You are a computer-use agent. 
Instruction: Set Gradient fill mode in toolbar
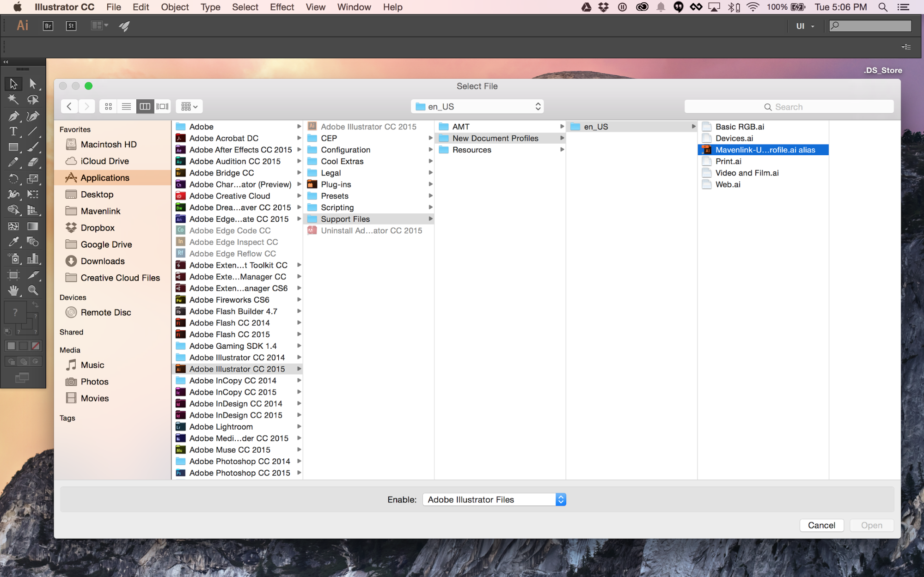pyautogui.click(x=23, y=346)
